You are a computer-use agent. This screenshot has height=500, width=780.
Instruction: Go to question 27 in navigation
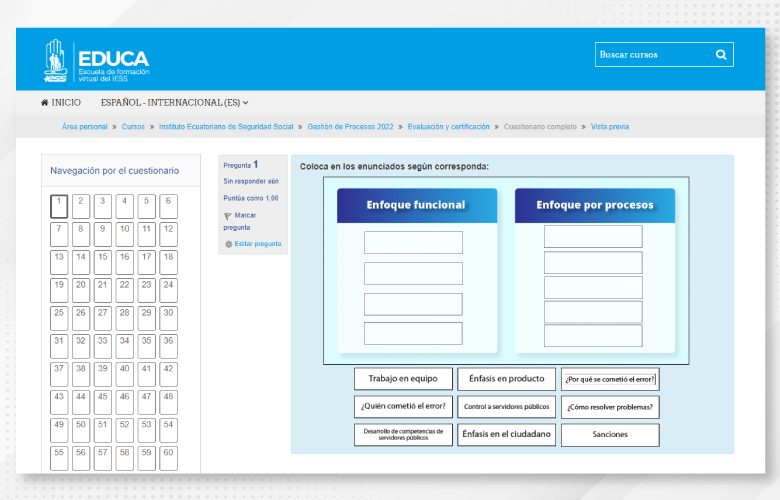102,318
